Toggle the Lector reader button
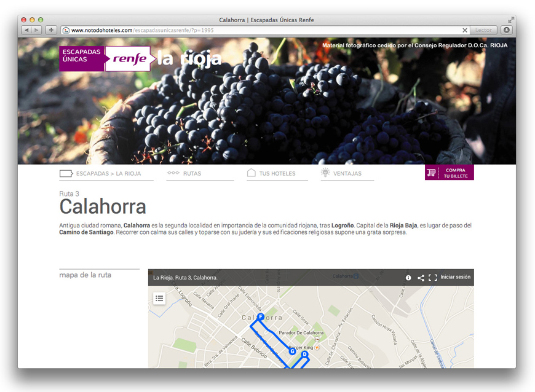This screenshot has width=535, height=392. [483, 30]
